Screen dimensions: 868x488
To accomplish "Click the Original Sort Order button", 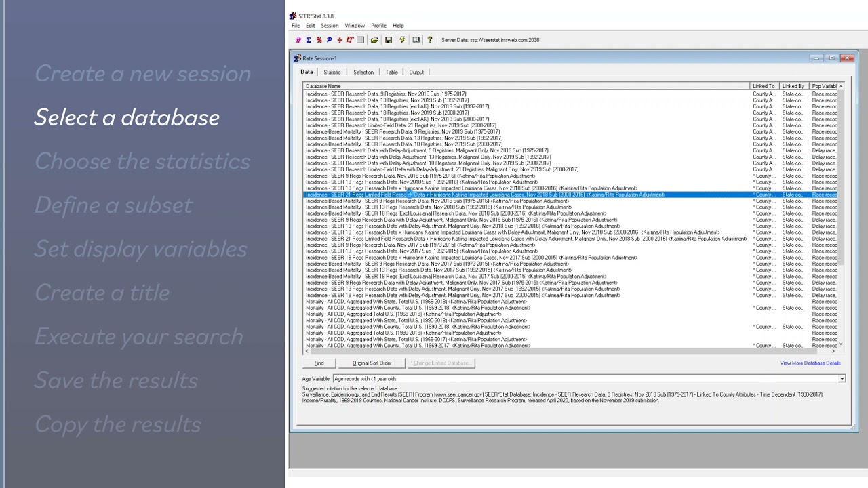I will pos(372,363).
